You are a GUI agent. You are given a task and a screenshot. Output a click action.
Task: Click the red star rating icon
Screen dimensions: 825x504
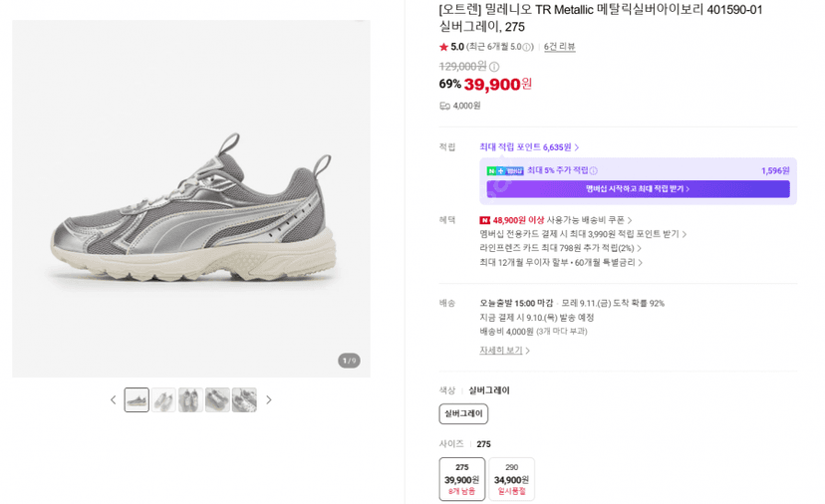pyautogui.click(x=443, y=47)
